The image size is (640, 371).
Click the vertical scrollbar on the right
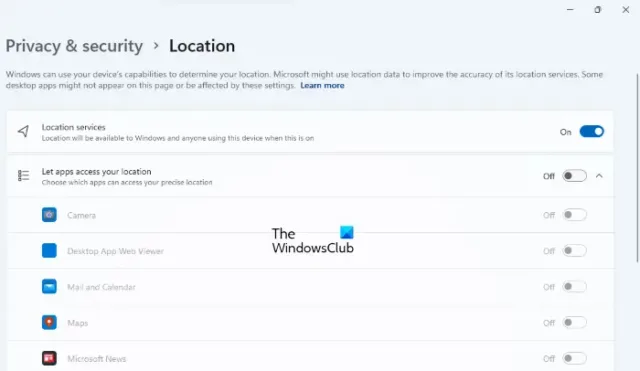(638, 167)
